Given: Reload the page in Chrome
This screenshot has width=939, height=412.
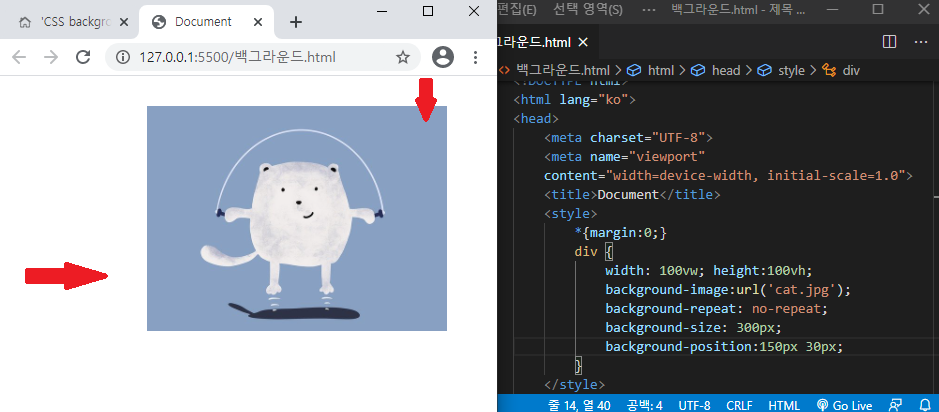Looking at the screenshot, I should 83,57.
